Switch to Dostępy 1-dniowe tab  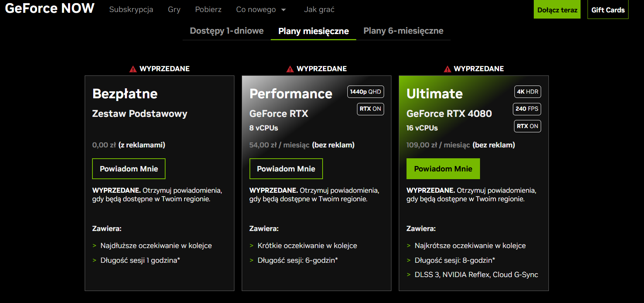[227, 31]
